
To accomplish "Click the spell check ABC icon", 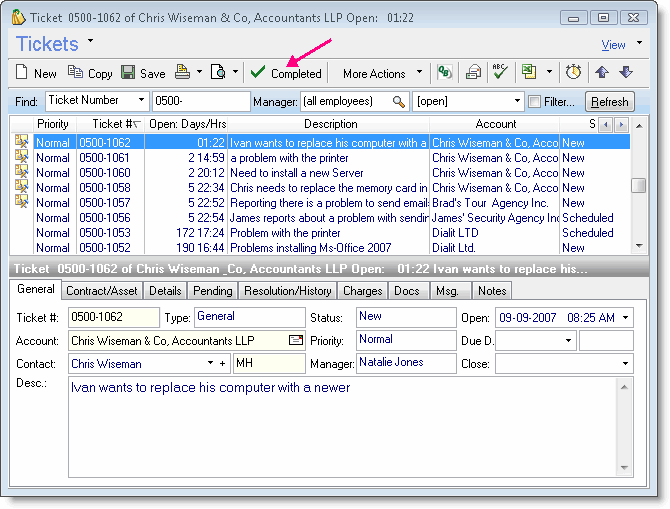I will click(501, 73).
